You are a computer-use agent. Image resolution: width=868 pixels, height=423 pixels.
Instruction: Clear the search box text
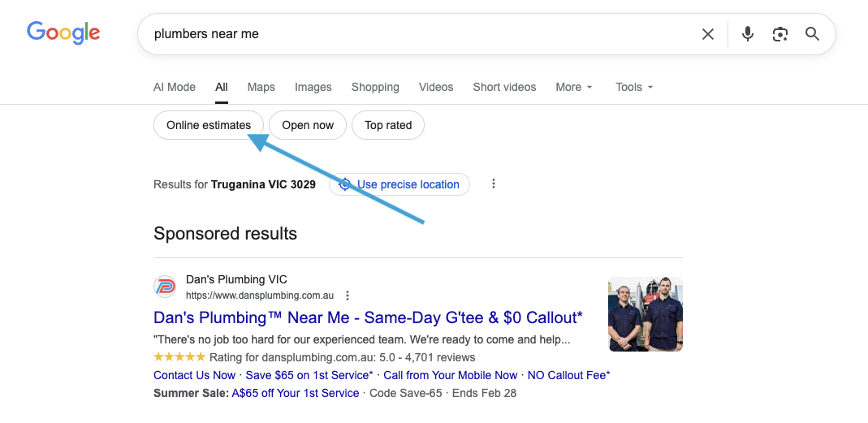[707, 34]
